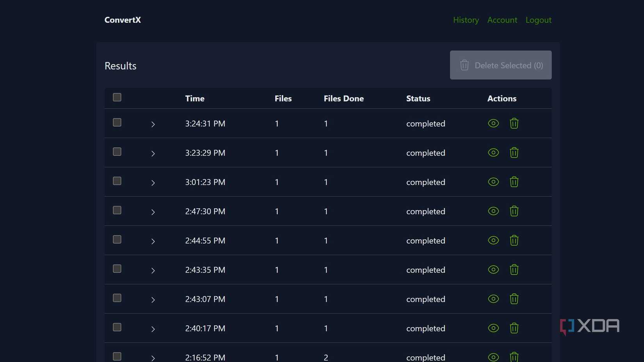The width and height of the screenshot is (644, 362).
Task: Open the History page
Action: (466, 20)
